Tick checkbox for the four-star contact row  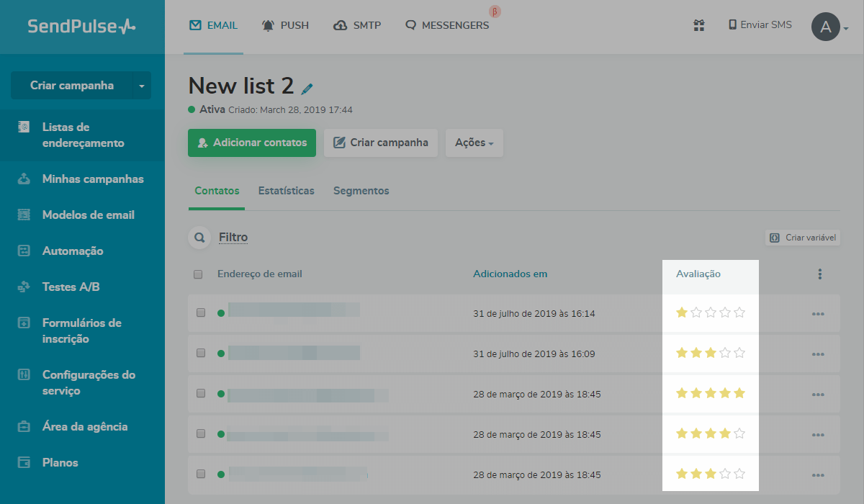pyautogui.click(x=201, y=433)
